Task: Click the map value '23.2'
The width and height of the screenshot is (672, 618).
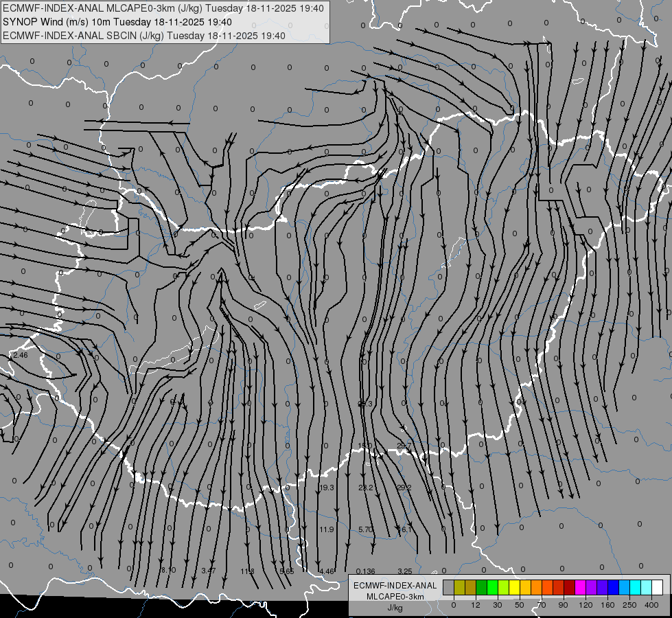Action: (366, 488)
